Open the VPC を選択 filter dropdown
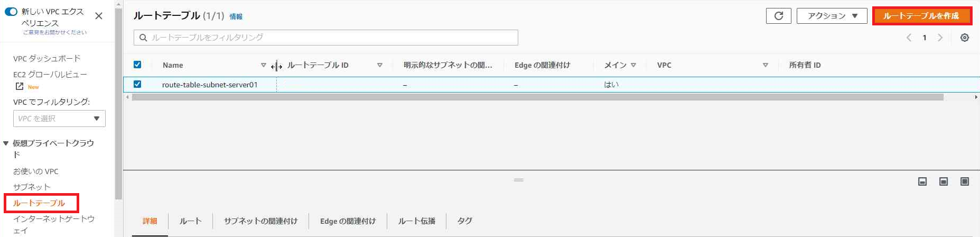 click(59, 118)
